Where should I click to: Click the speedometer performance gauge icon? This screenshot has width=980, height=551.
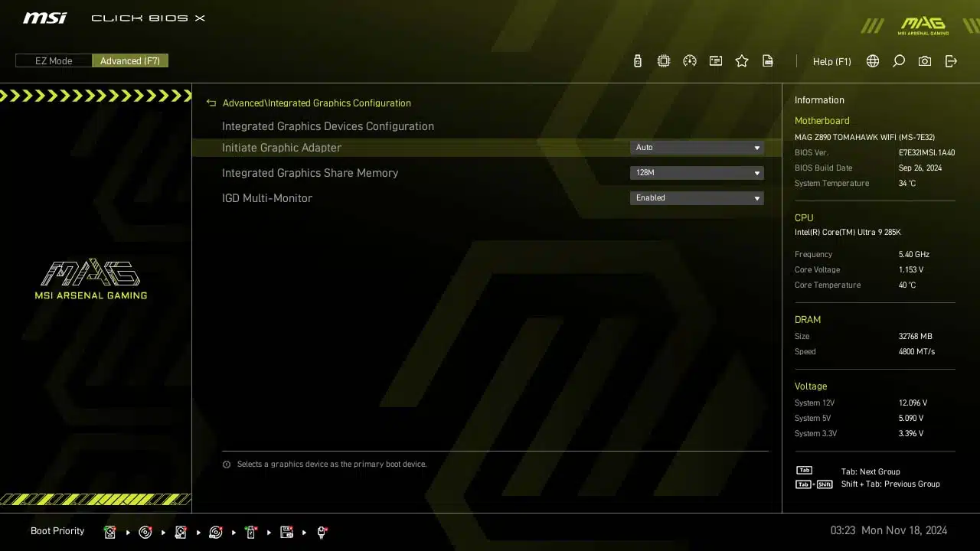tap(690, 61)
